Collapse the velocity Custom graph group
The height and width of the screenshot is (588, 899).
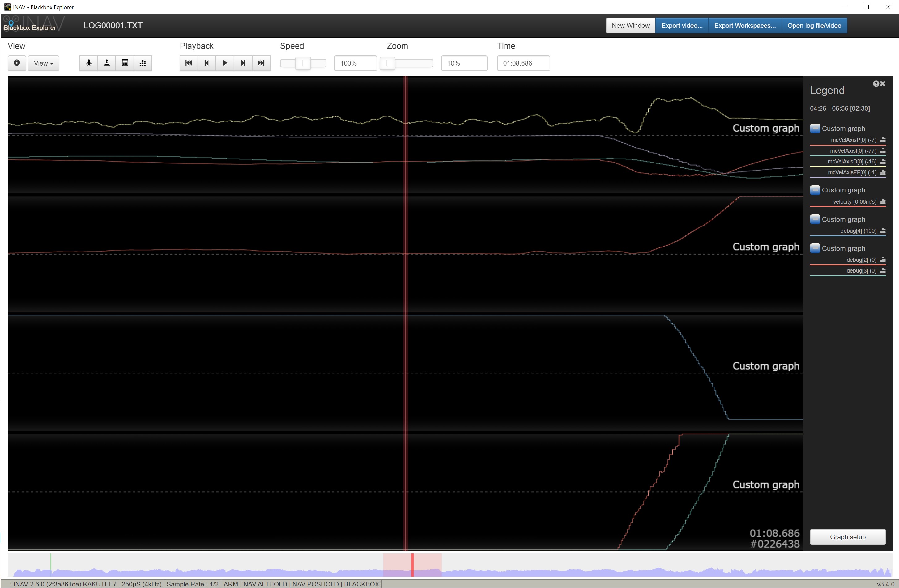815,190
